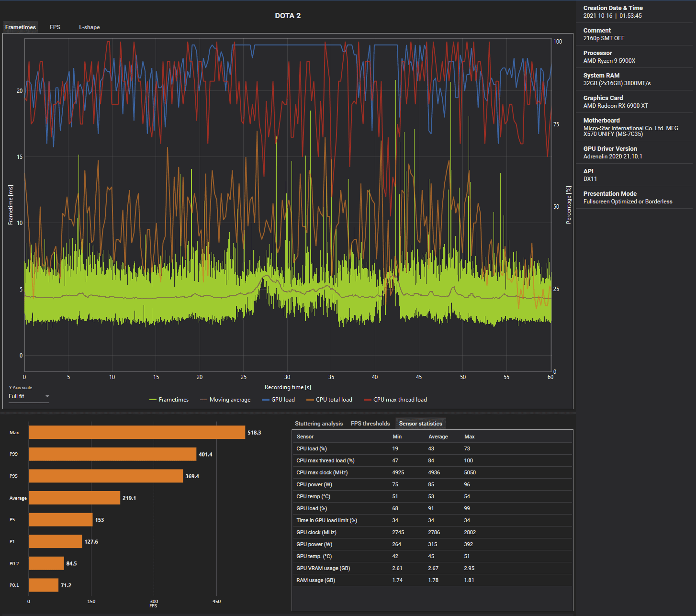Click the P0.2 bar showing 84.5

[46, 563]
